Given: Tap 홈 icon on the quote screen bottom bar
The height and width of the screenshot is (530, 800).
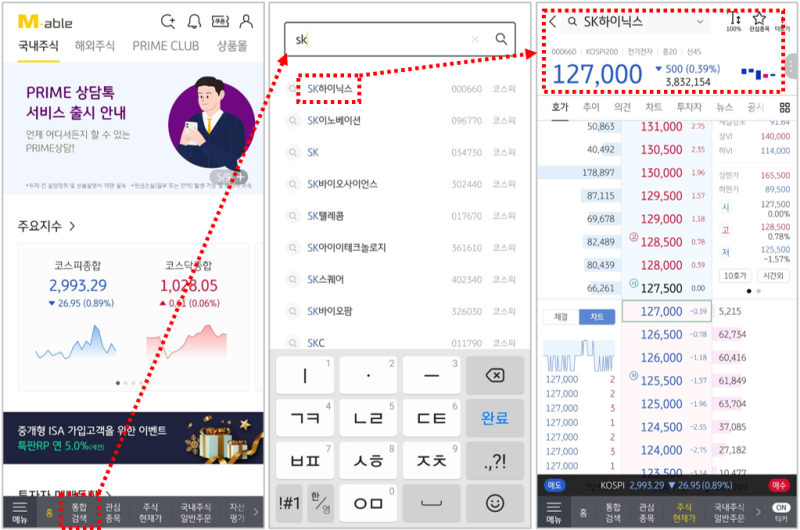Looking at the screenshot, I should (x=583, y=513).
